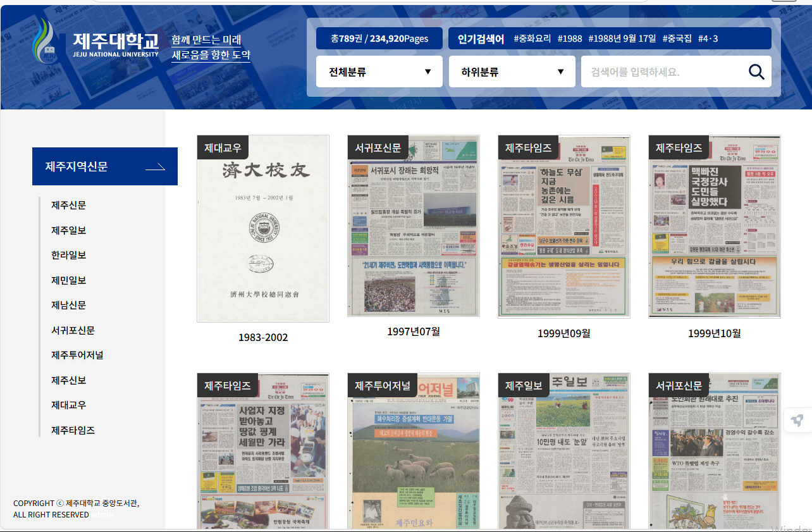Viewport: 812px width, 532px height.
Task: Select 서귀포신문 in the sidebar
Action: point(73,330)
